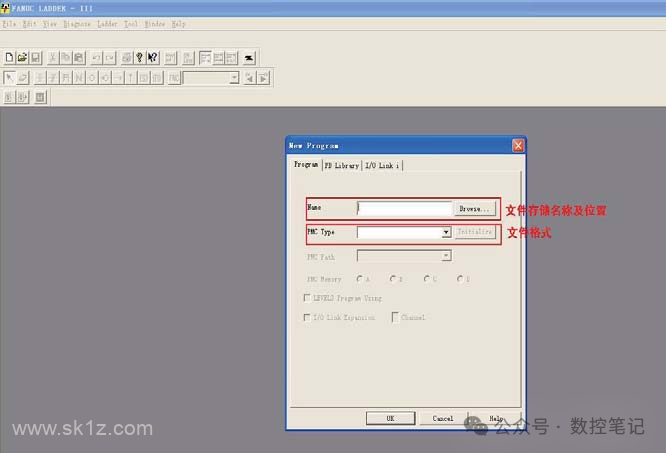
Task: Switch to the FB Library tab
Action: [342, 165]
